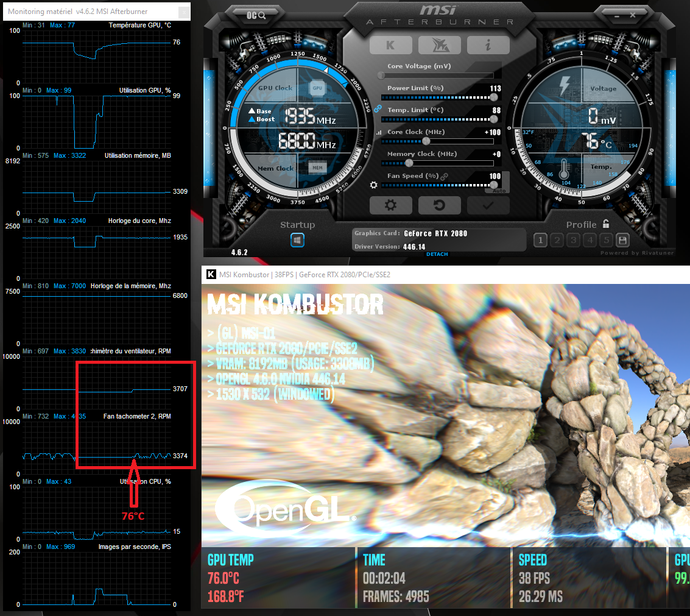The width and height of the screenshot is (690, 616).
Task: Select profile slot 2
Action: [557, 240]
